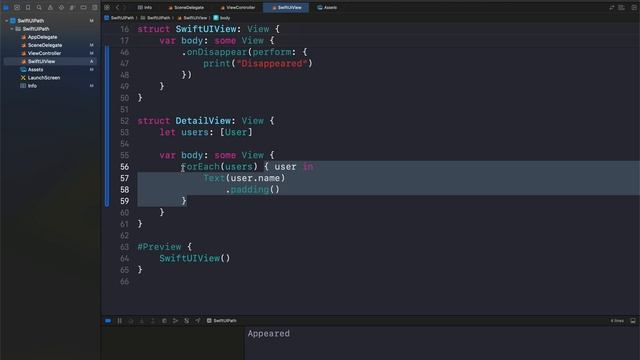Open the Report navigator icon
Viewport: 640px width, 360px height.
[94, 7]
